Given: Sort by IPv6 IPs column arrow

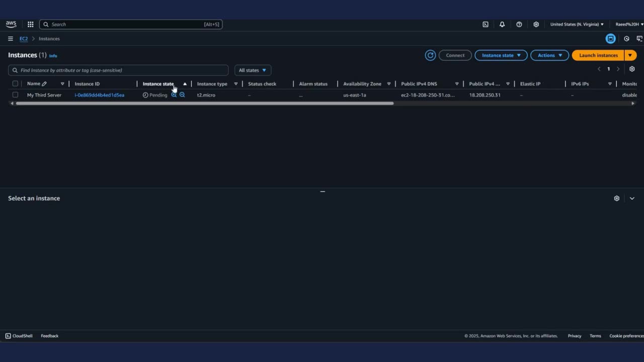Looking at the screenshot, I should click(610, 84).
